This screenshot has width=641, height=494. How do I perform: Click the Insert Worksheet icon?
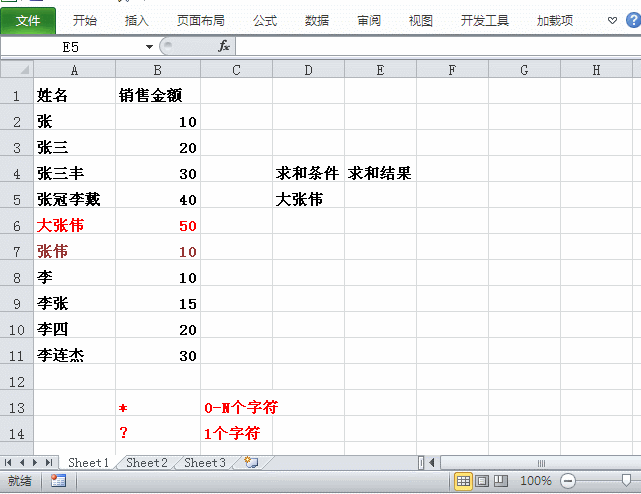point(251,463)
